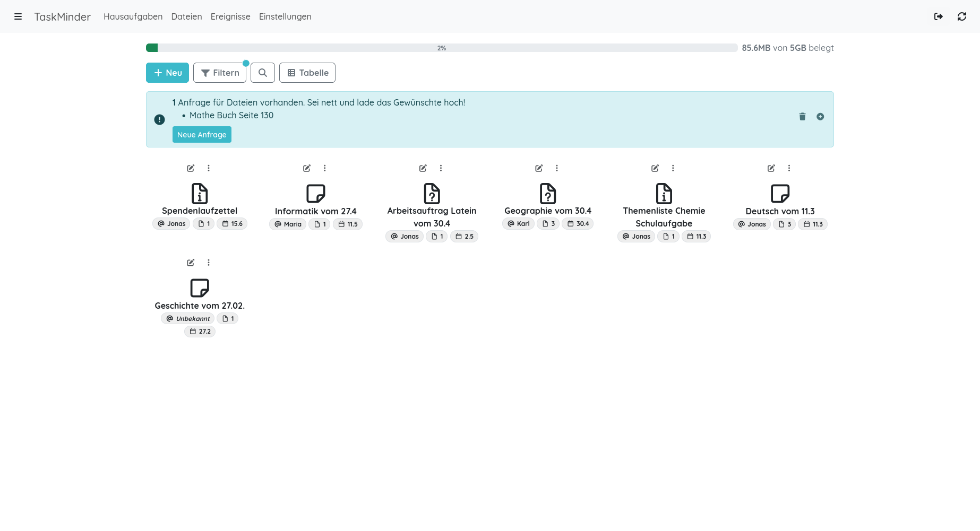Edit the Geographie vom 30.4 entry

[x=539, y=168]
